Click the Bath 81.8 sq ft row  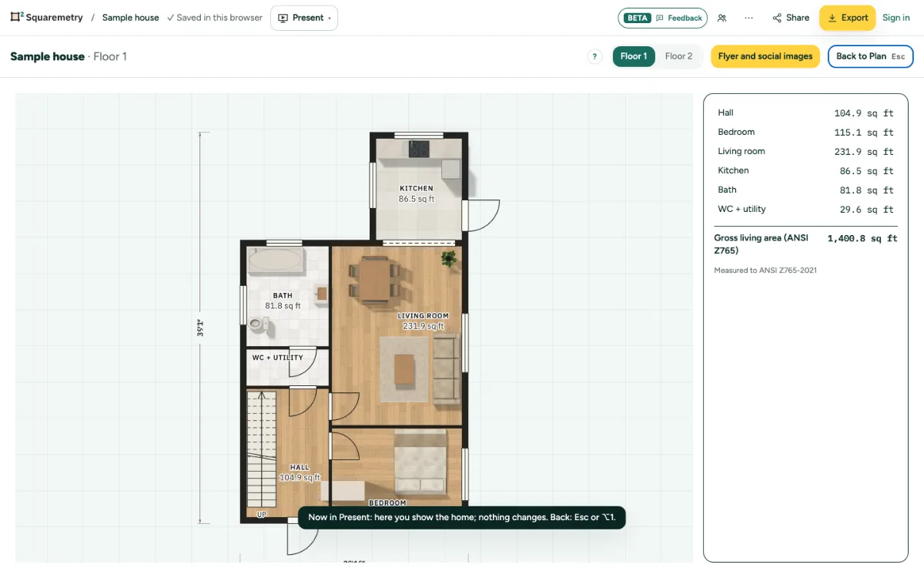tap(805, 190)
